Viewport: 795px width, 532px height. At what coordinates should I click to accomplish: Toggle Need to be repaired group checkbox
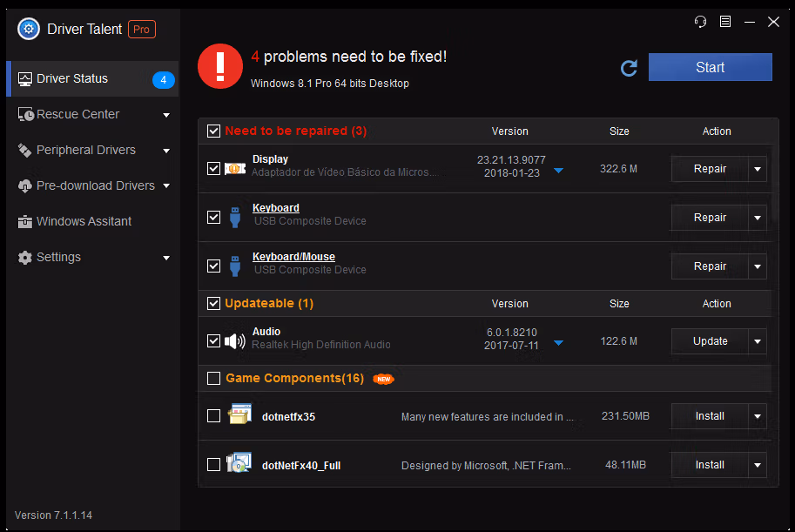coord(213,131)
